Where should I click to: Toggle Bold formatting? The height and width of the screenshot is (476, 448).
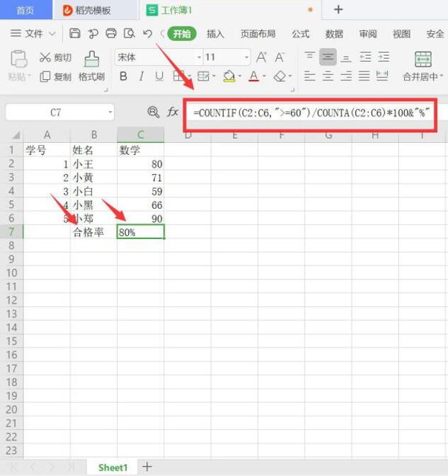pyautogui.click(x=123, y=76)
